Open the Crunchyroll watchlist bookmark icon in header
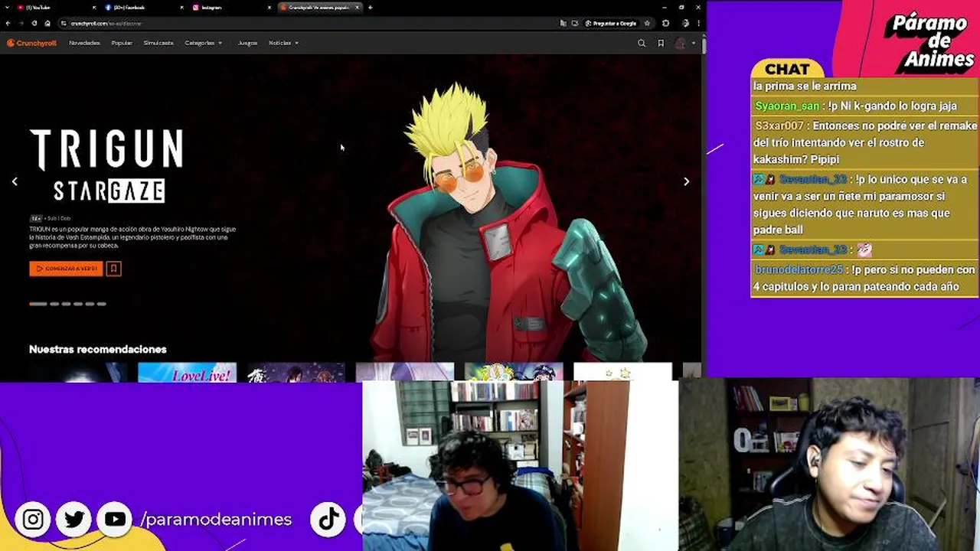This screenshot has height=551, width=980. [x=661, y=43]
